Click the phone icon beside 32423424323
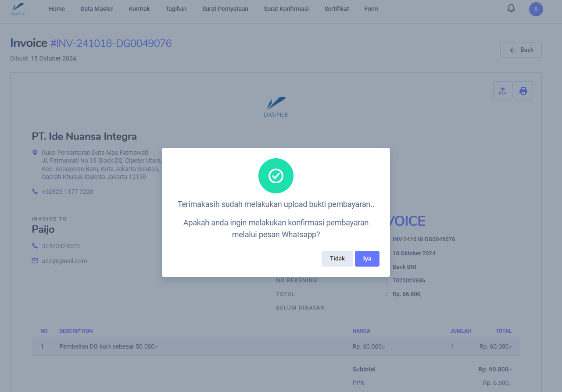Screen dimensions: 562x392 click(x=35, y=246)
